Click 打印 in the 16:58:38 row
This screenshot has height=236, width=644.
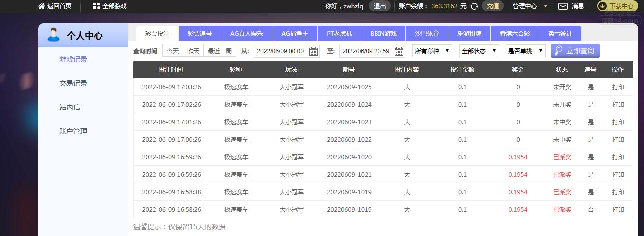coord(618,192)
